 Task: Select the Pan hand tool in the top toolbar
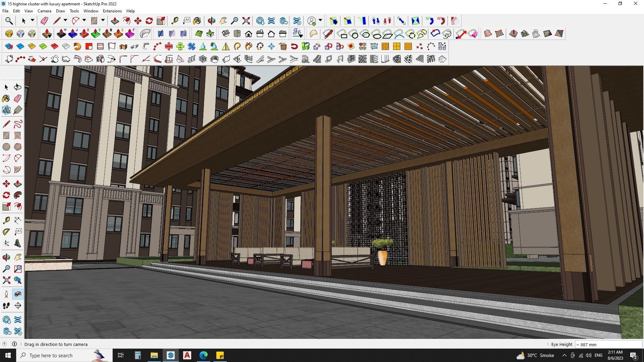pos(223,21)
